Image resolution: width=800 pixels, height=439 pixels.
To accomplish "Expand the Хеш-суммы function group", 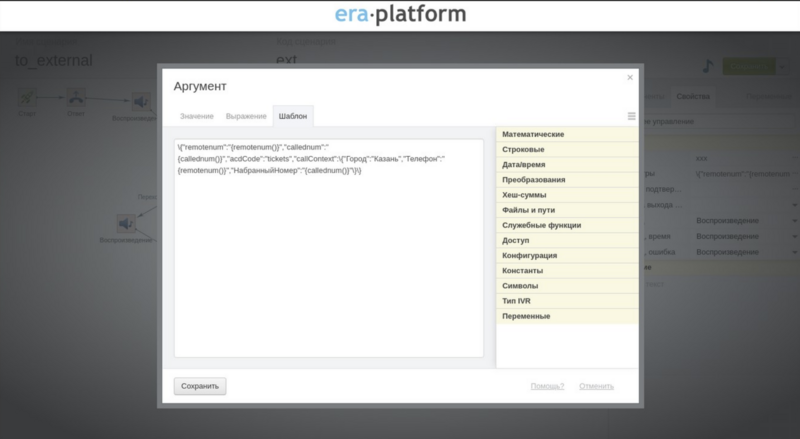I will tap(567, 195).
